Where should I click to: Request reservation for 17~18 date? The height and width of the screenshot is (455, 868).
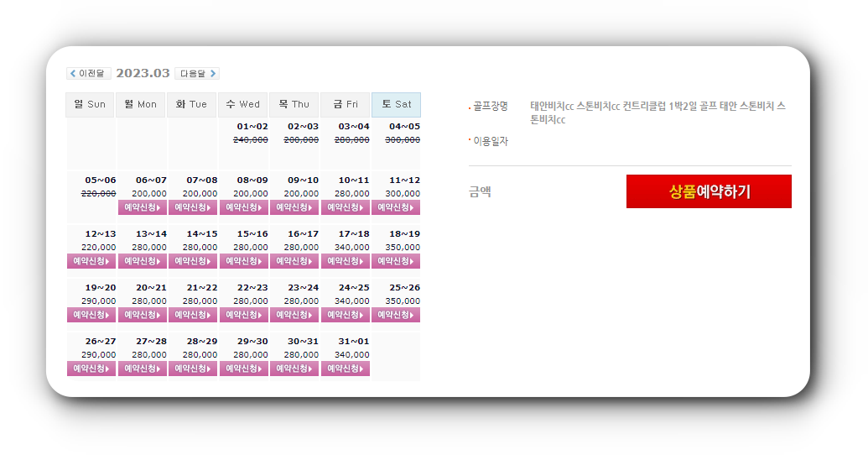pos(346,261)
